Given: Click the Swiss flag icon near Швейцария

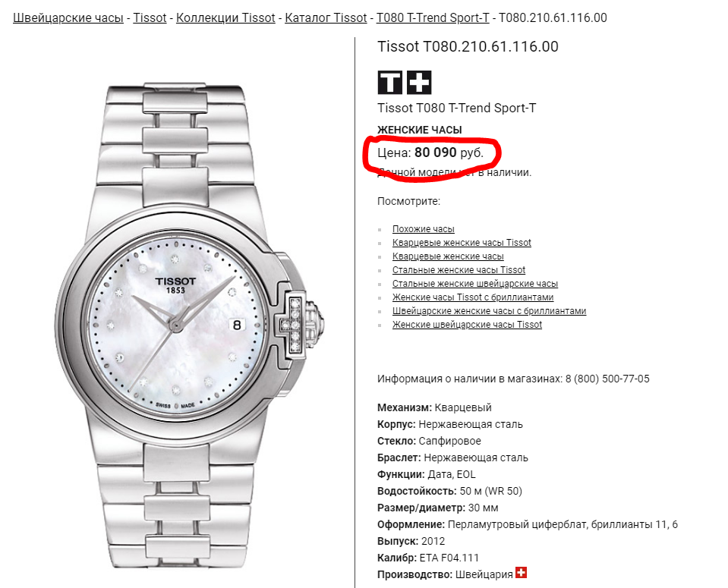Looking at the screenshot, I should coord(522,573).
